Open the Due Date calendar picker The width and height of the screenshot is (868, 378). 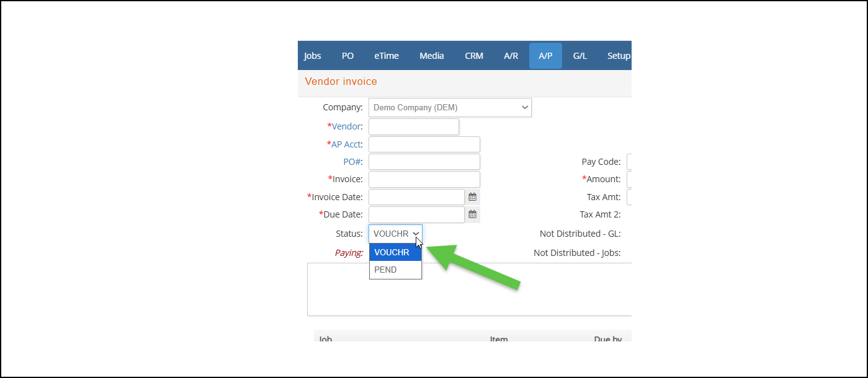coord(472,214)
